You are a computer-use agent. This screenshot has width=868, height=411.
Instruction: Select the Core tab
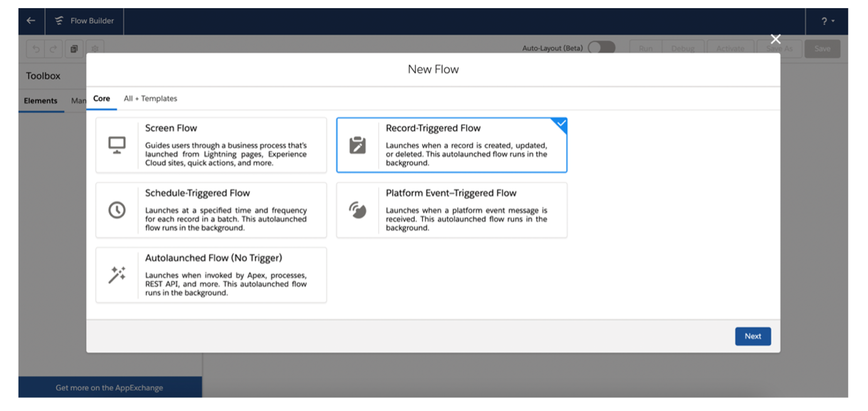pos(101,98)
